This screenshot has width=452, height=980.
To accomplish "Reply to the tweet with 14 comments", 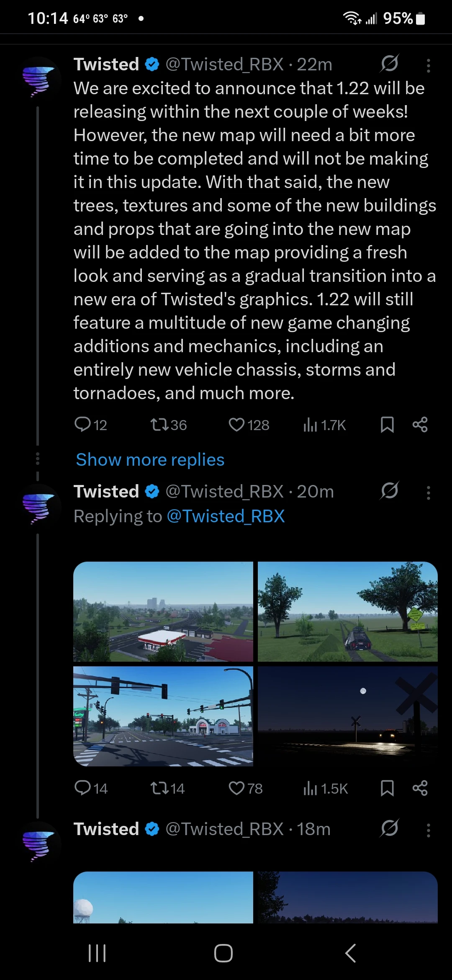I will [x=82, y=788].
